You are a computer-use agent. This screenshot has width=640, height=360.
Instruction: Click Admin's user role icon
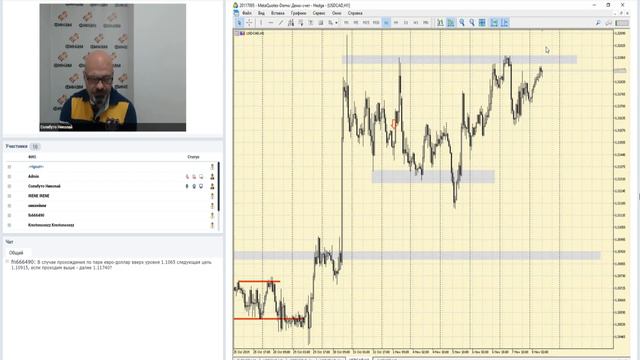pos(212,176)
